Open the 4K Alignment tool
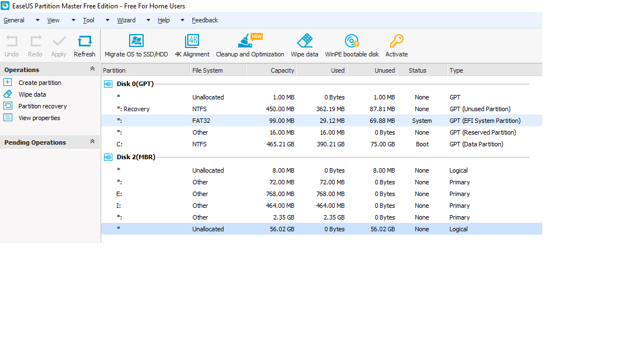The width and height of the screenshot is (644, 362). (x=192, y=41)
